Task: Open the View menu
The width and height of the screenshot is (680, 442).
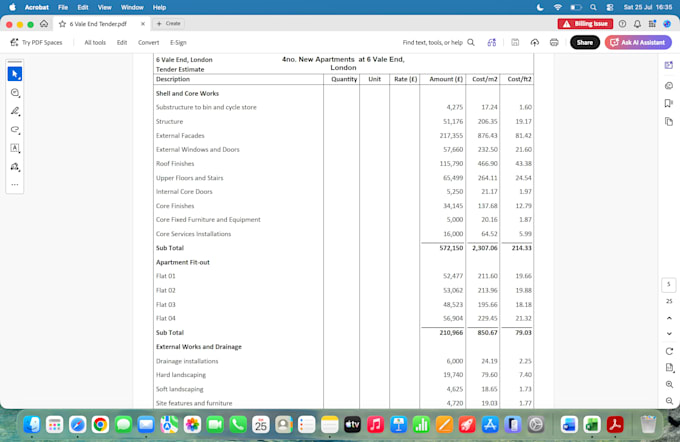Action: pyautogui.click(x=104, y=7)
